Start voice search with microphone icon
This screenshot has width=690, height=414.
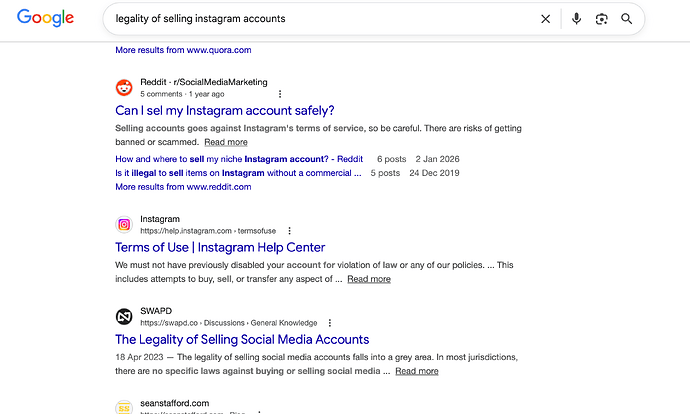(x=576, y=19)
